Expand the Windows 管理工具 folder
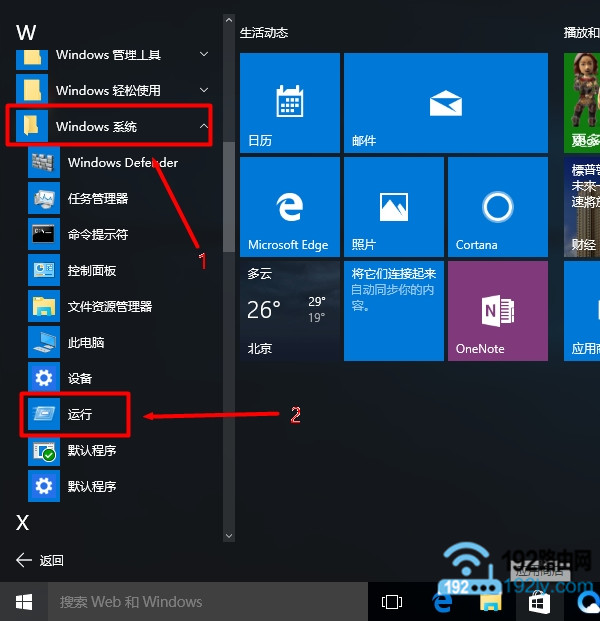 coord(204,54)
